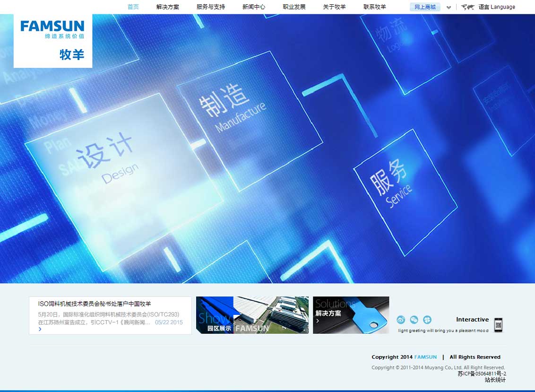This screenshot has height=392, width=535.
Task: Click the world map language icon
Action: (x=467, y=7)
